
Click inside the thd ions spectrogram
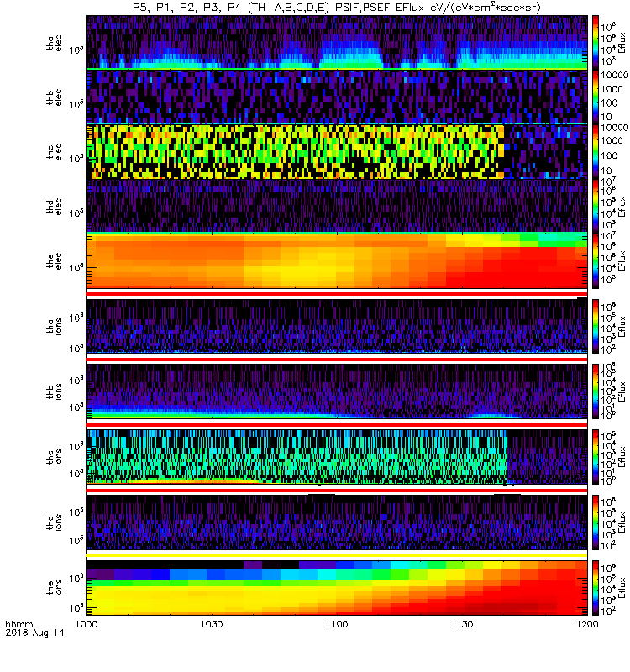point(337,522)
